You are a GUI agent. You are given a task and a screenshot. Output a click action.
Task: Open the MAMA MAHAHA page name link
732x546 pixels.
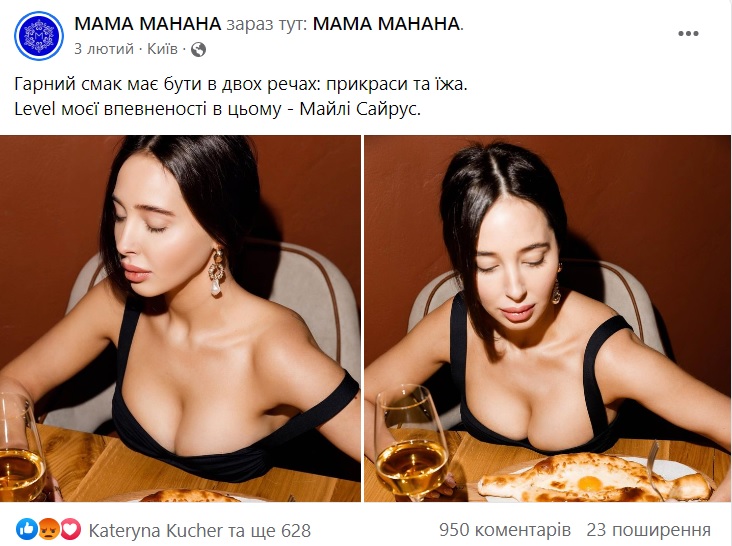[x=148, y=24]
